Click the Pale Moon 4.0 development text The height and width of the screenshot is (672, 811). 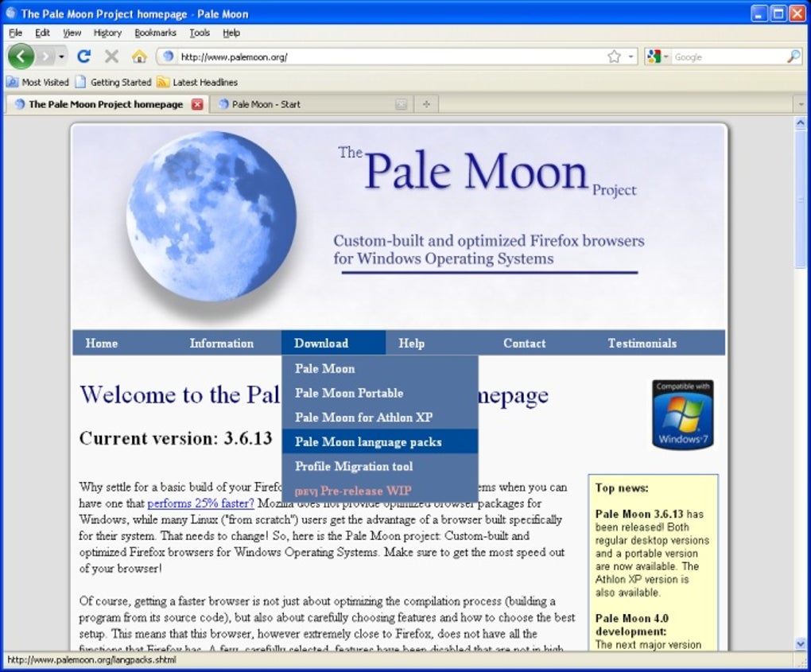631,624
